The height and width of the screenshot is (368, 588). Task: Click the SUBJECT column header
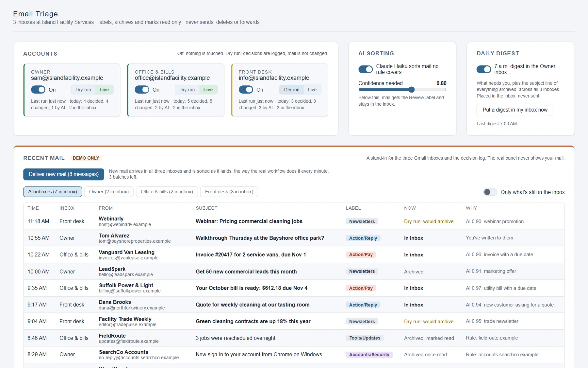tap(206, 208)
